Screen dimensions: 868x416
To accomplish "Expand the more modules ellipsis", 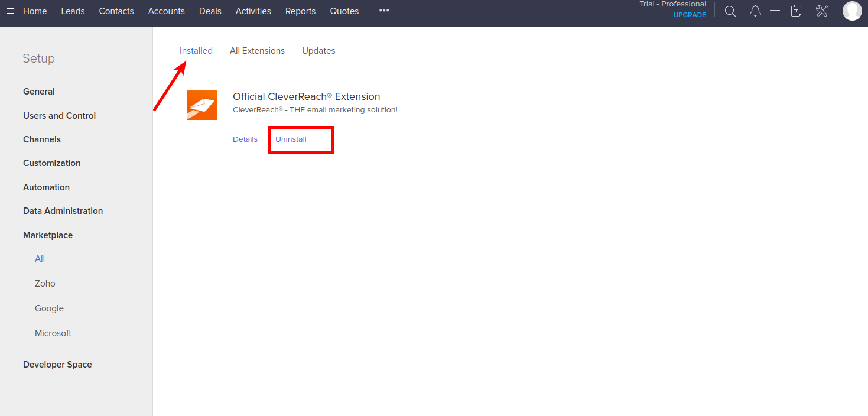I will 384,11.
